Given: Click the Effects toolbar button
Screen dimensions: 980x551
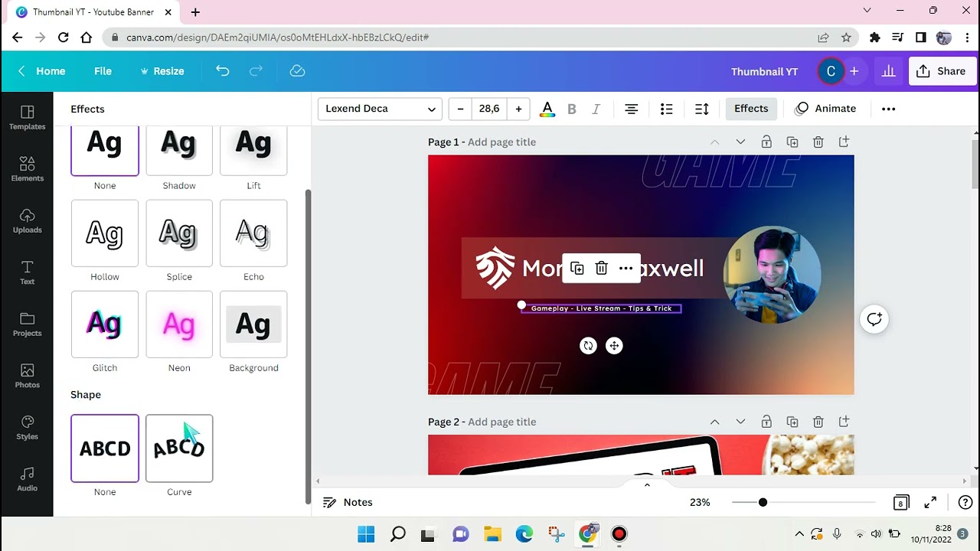Looking at the screenshot, I should pyautogui.click(x=751, y=109).
